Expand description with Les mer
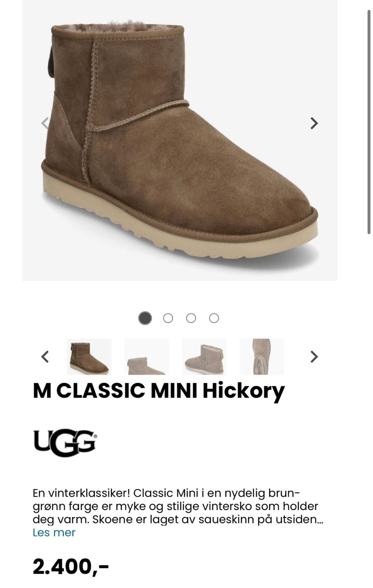 click(54, 532)
